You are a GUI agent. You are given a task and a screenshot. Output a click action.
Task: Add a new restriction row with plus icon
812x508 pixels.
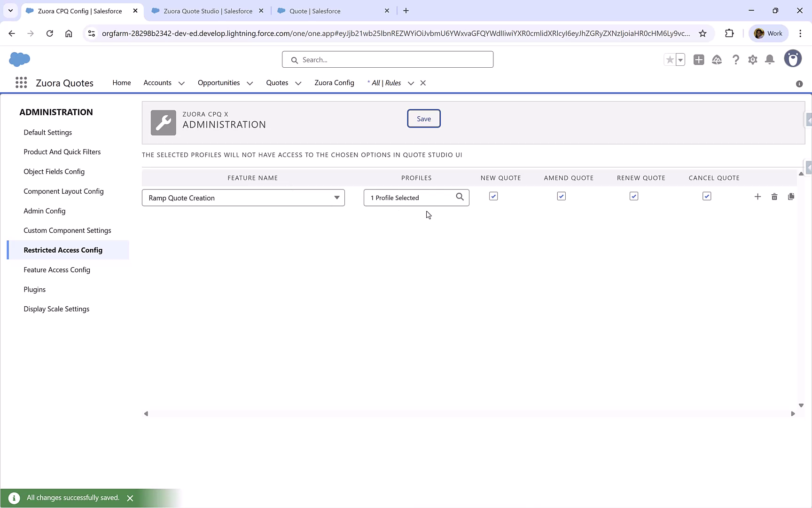coord(757,197)
